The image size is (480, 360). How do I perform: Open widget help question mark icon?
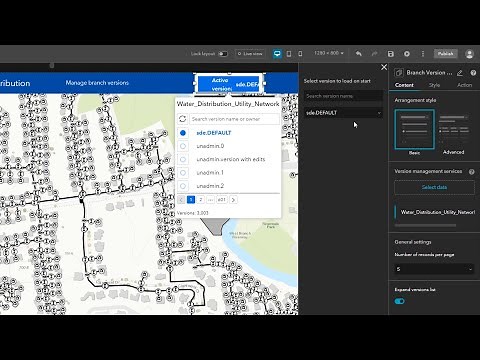(473, 73)
